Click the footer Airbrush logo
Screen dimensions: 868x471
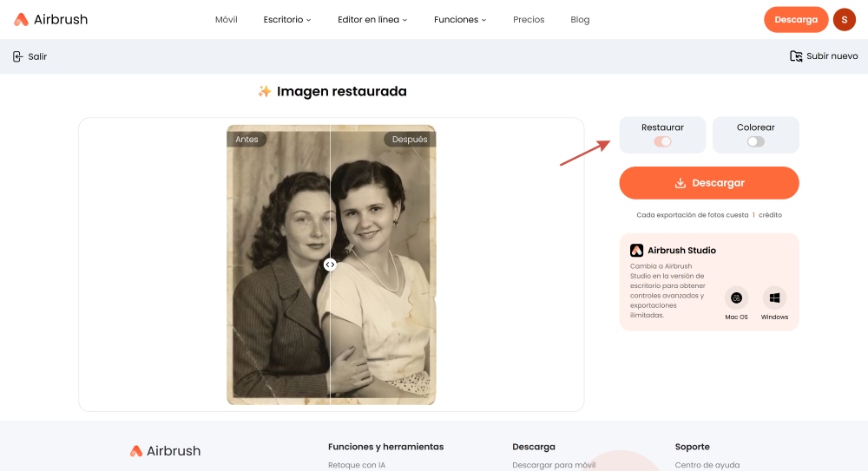click(x=165, y=450)
